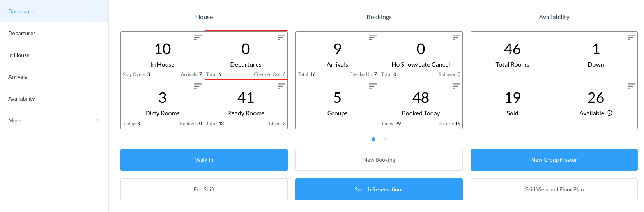Screen dimensions: 644x212
Task: Switch to second dashboard page dot
Action: 385,139
